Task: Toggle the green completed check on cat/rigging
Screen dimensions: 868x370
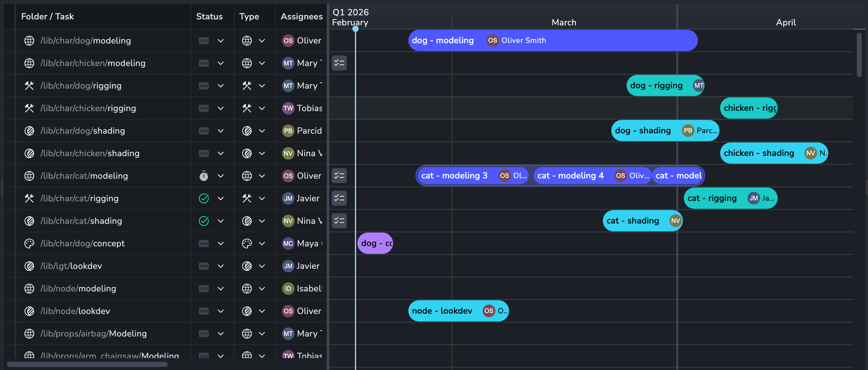Action: [x=204, y=198]
